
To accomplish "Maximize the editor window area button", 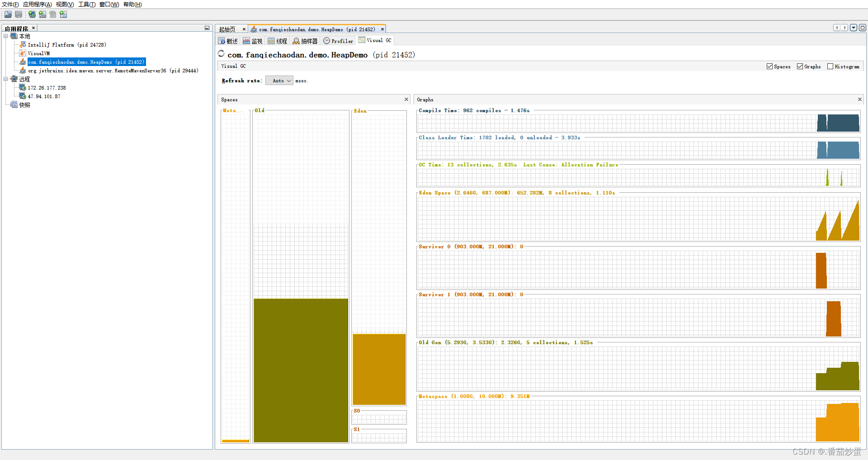I will point(863,28).
